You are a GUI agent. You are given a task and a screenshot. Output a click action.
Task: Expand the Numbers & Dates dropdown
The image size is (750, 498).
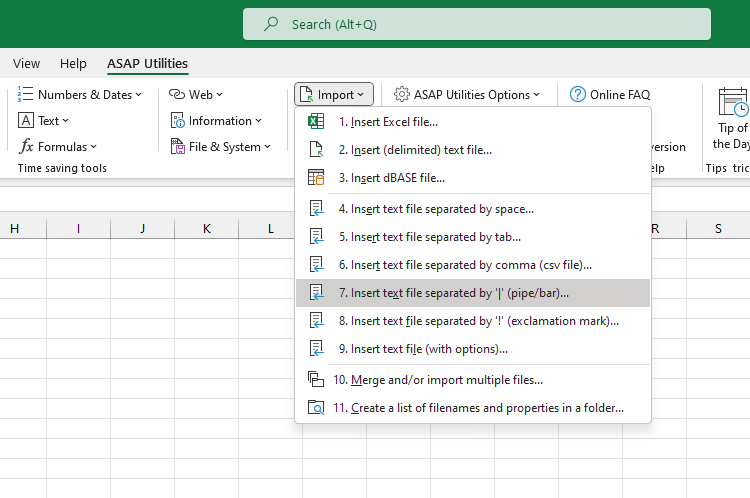pyautogui.click(x=139, y=95)
